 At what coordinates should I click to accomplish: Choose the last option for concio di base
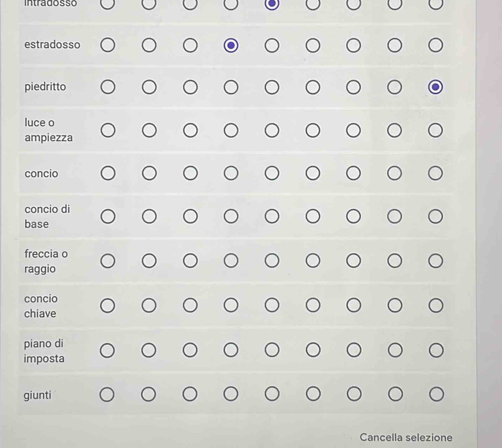click(x=435, y=217)
